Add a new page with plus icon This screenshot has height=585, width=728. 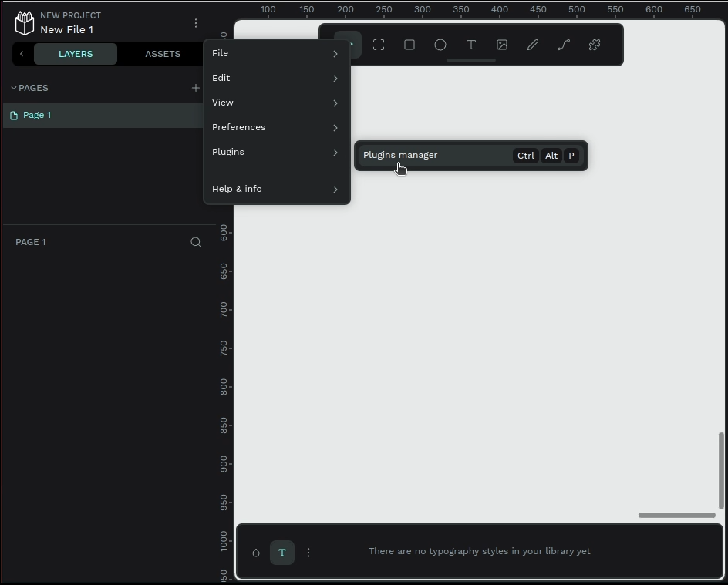click(195, 88)
